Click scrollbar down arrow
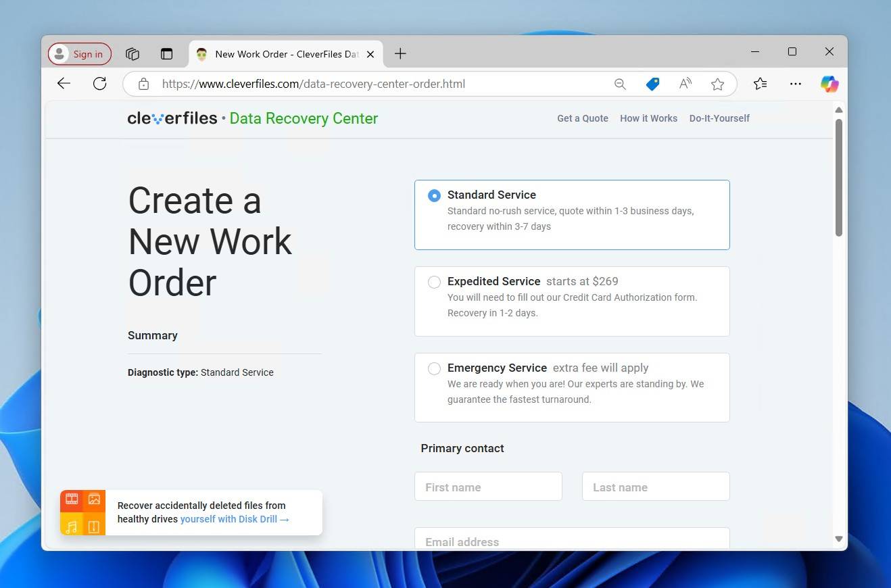Image resolution: width=891 pixels, height=588 pixels. click(x=839, y=539)
